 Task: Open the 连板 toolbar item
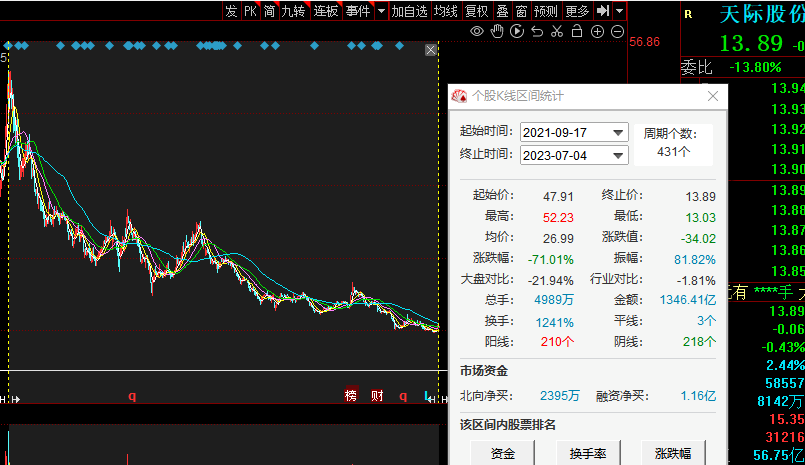pyautogui.click(x=326, y=11)
